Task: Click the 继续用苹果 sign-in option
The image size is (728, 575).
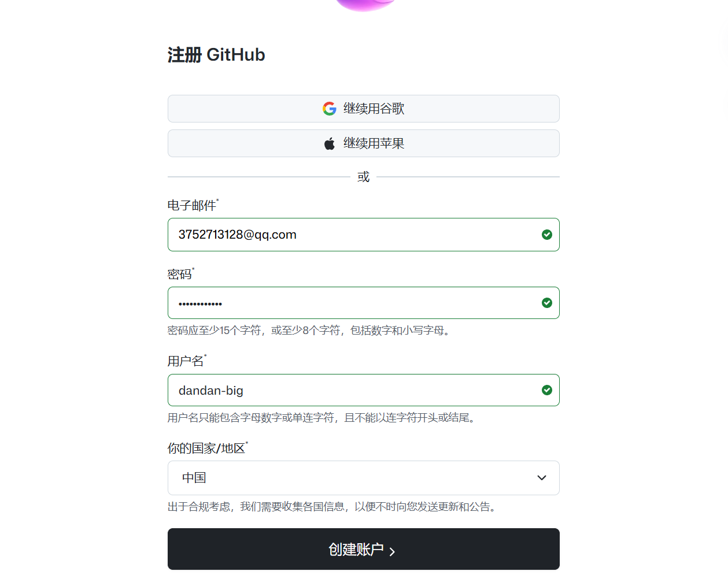Action: click(x=363, y=143)
